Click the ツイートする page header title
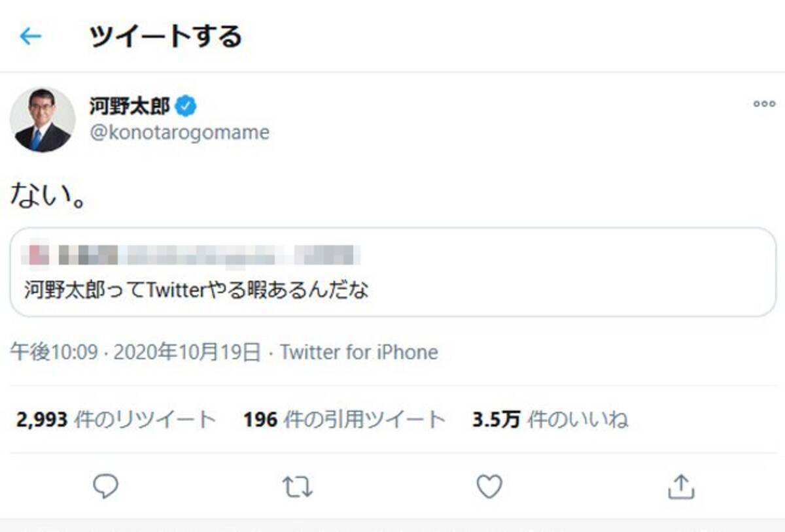 (x=166, y=37)
